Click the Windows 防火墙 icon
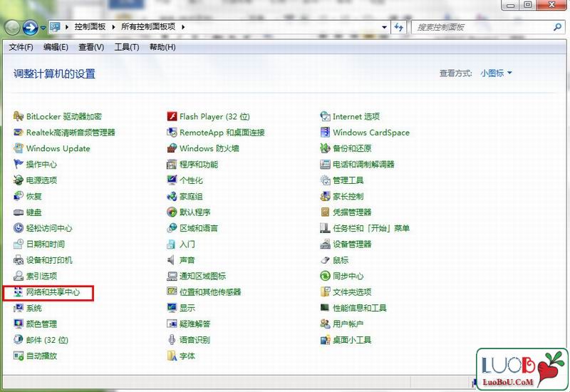Viewport: 570px width, 392px height. click(172, 148)
